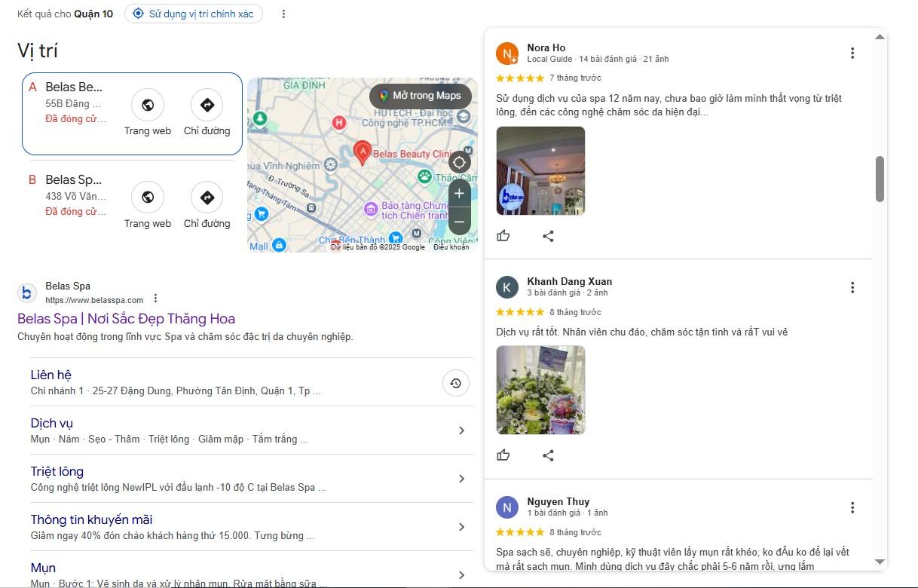Like Khanh Dang Xuan's review
This screenshot has height=588, width=918.
tap(503, 455)
